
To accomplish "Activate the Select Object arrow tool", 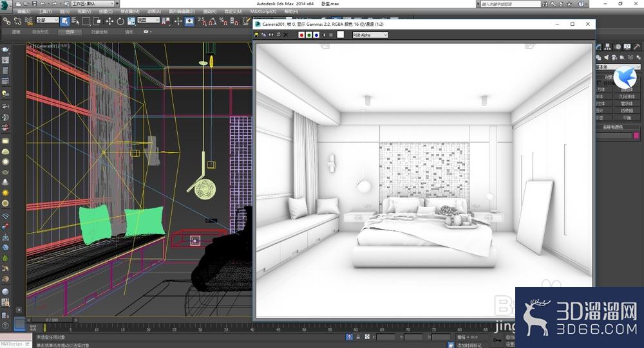I will tap(65, 21).
